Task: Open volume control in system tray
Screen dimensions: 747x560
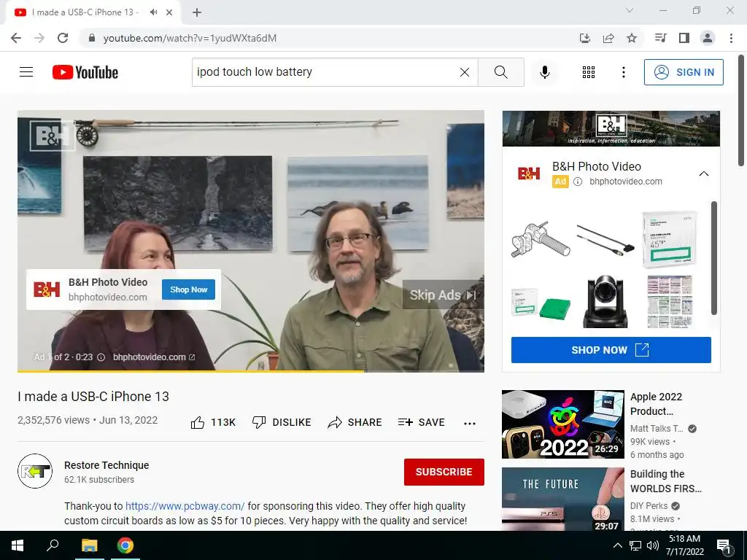Action: (x=653, y=545)
